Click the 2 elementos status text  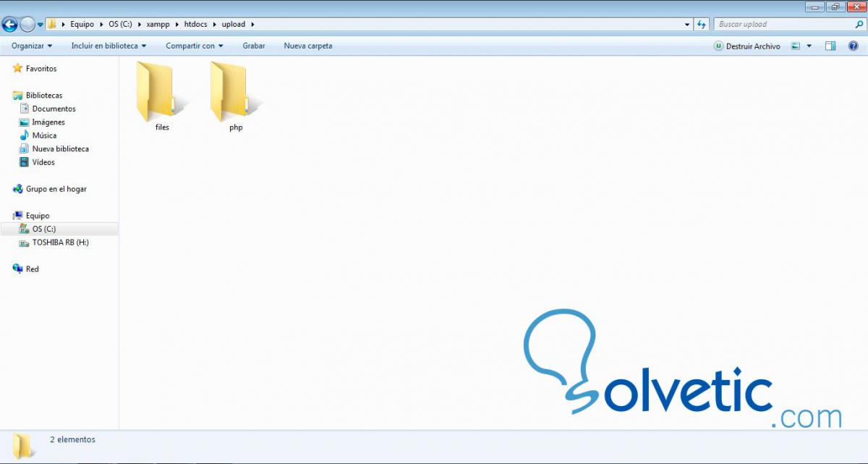coord(72,439)
